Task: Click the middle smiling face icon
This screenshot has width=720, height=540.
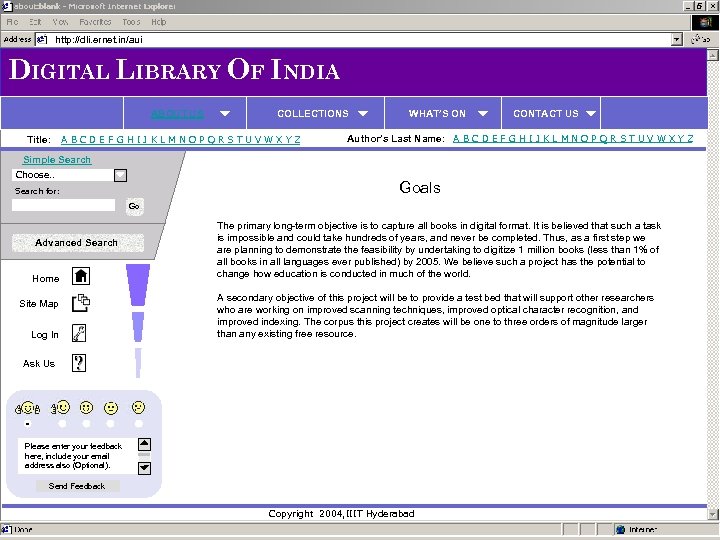Action: click(x=86, y=407)
